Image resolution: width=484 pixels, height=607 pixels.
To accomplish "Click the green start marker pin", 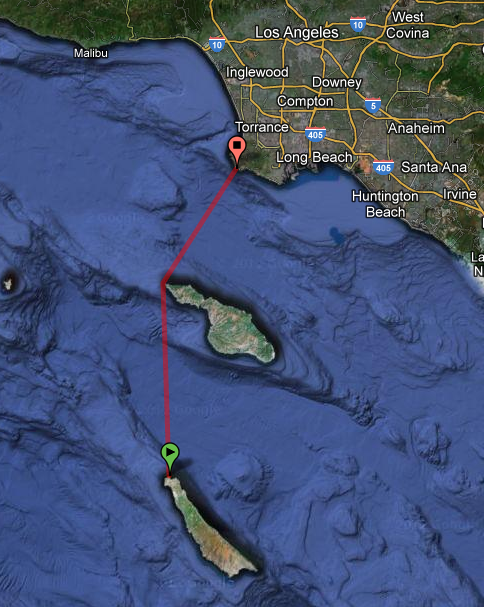I will point(170,456).
